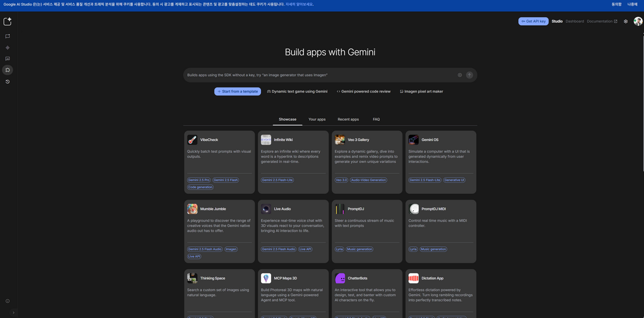This screenshot has width=644, height=318.
Task: Click the Gemini OS card title
Action: click(430, 140)
